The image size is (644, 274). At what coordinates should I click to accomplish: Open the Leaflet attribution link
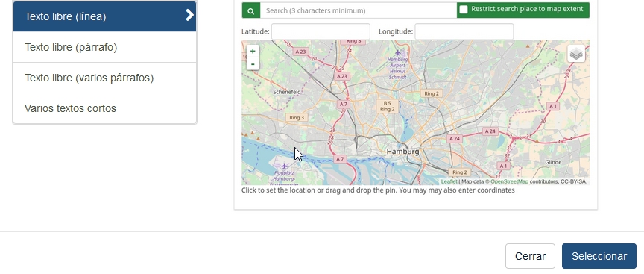click(x=449, y=181)
